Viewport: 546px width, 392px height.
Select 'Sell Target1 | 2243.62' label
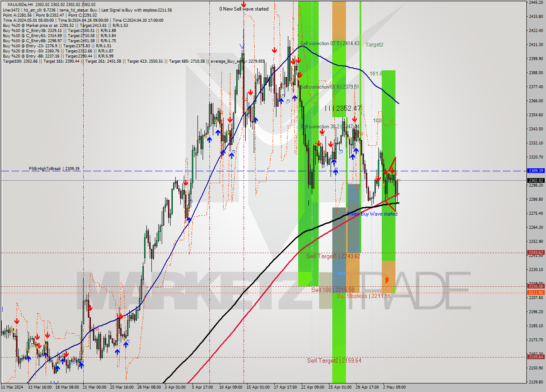333,256
